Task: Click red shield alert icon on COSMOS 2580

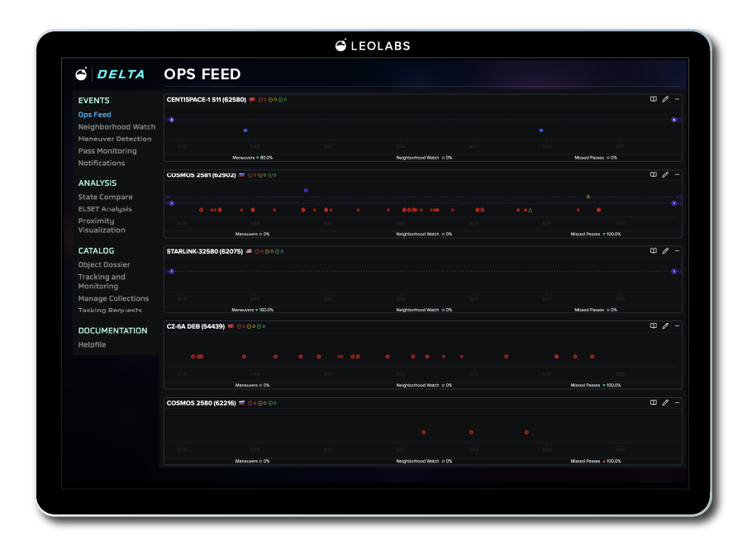Action: pos(250,403)
